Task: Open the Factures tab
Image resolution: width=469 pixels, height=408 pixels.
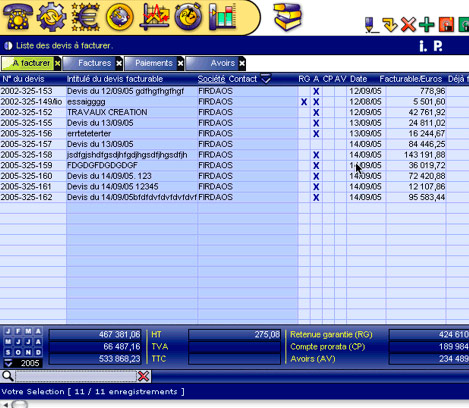Action: 89,63
